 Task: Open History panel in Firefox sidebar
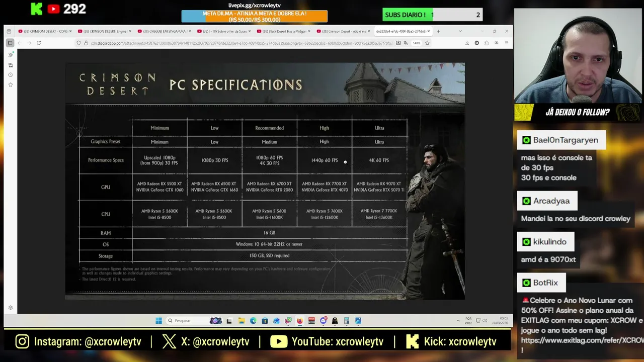click(11, 74)
